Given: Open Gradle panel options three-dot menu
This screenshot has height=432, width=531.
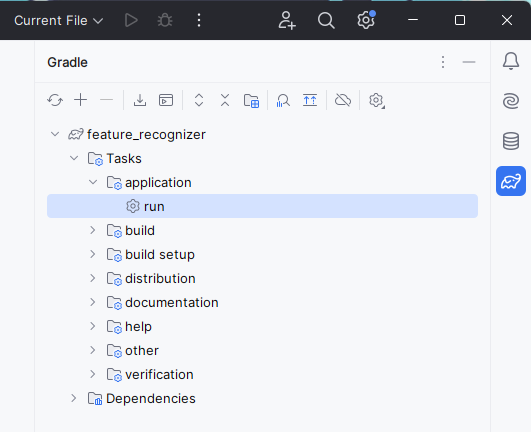Looking at the screenshot, I should coord(443,62).
